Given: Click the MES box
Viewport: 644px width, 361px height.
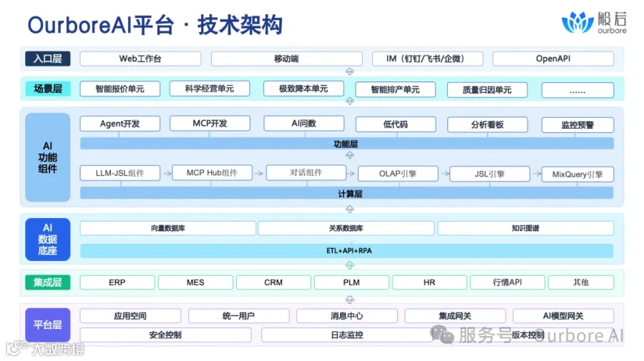Looking at the screenshot, I should (x=195, y=282).
